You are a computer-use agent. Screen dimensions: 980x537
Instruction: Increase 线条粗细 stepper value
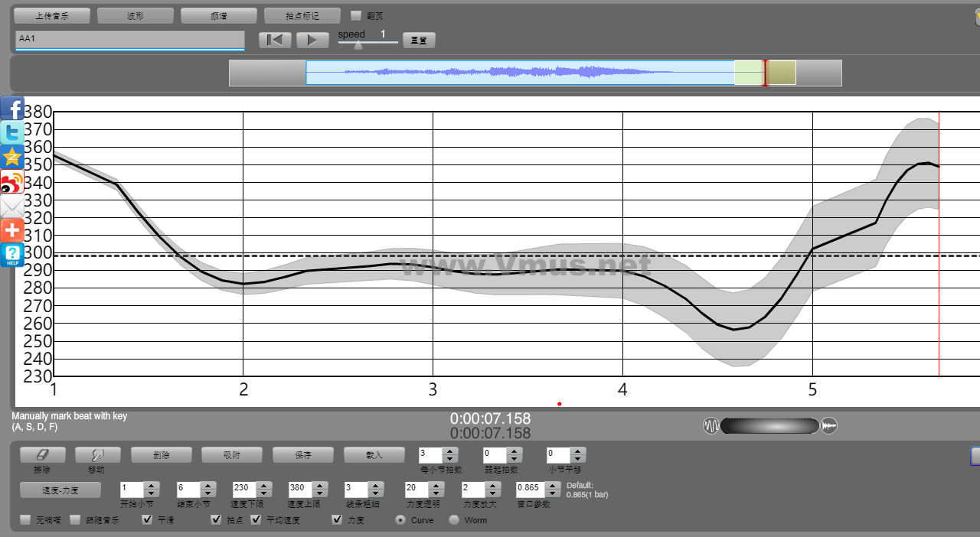pyautogui.click(x=375, y=485)
